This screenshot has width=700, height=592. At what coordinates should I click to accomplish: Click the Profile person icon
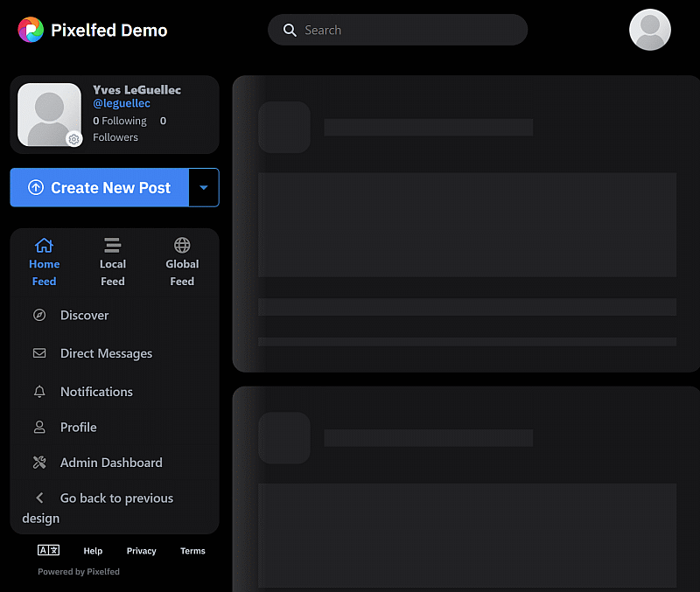[x=39, y=428]
